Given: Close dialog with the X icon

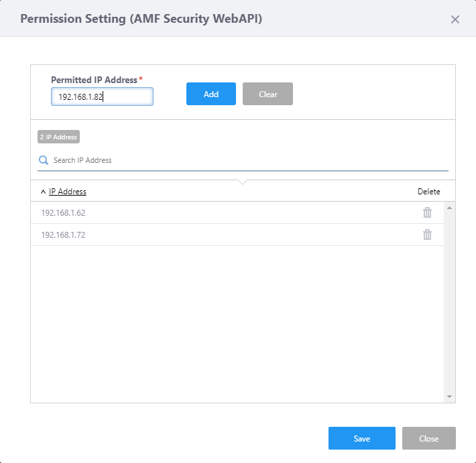Looking at the screenshot, I should click(455, 19).
